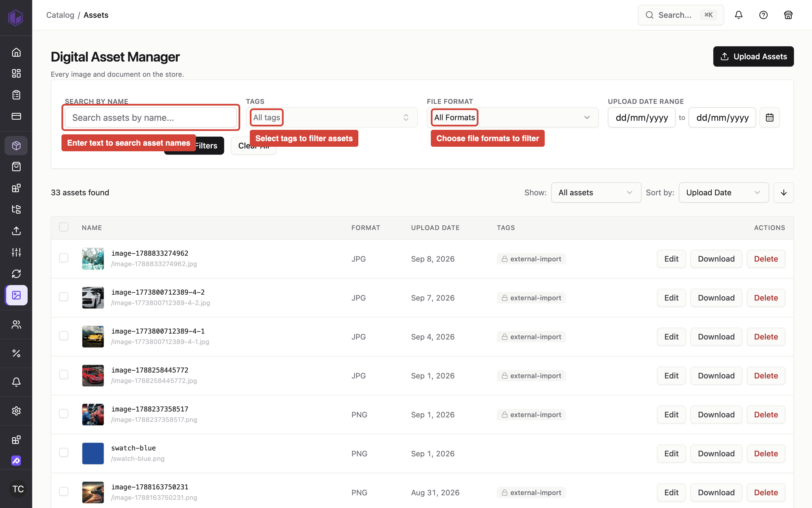The height and width of the screenshot is (508, 812).
Task: Open the shopping bag icon in sidebar
Action: 16,167
